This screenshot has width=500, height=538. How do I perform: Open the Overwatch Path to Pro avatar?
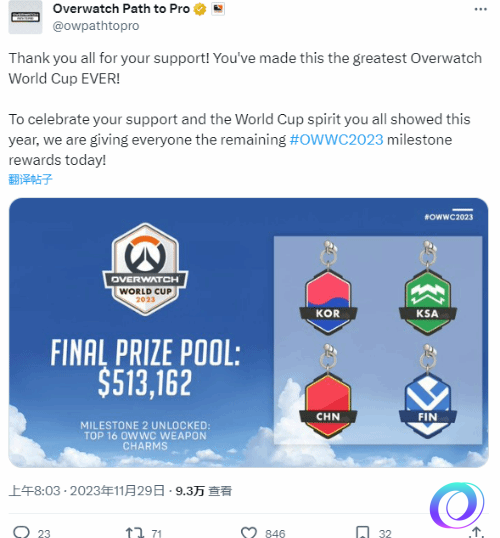click(x=25, y=17)
